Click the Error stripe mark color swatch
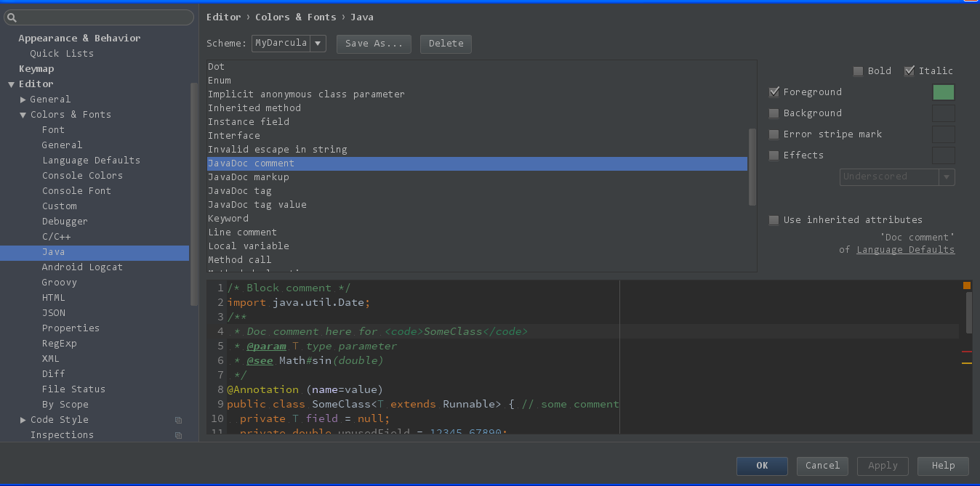Viewport: 980px width, 486px height. (x=944, y=134)
